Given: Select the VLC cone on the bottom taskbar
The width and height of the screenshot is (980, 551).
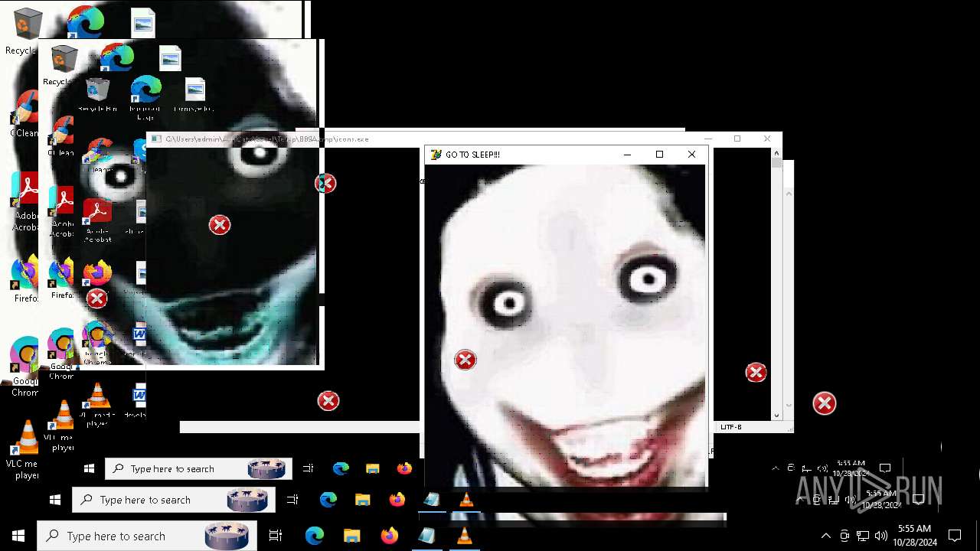Looking at the screenshot, I should (x=464, y=536).
